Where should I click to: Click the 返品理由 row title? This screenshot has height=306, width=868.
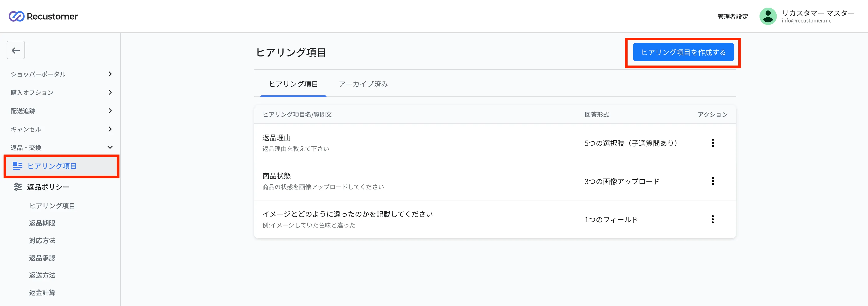(x=276, y=138)
